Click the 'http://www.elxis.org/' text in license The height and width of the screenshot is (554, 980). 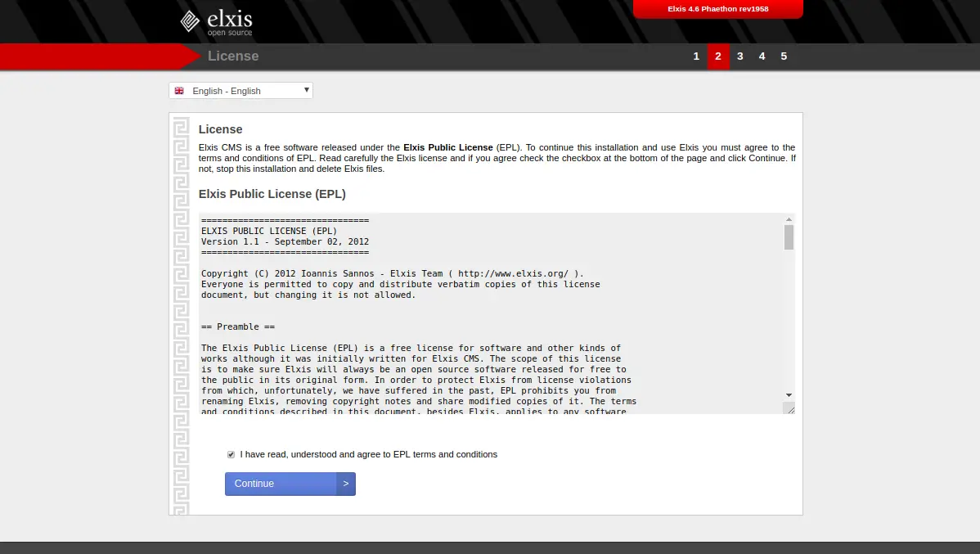point(513,273)
